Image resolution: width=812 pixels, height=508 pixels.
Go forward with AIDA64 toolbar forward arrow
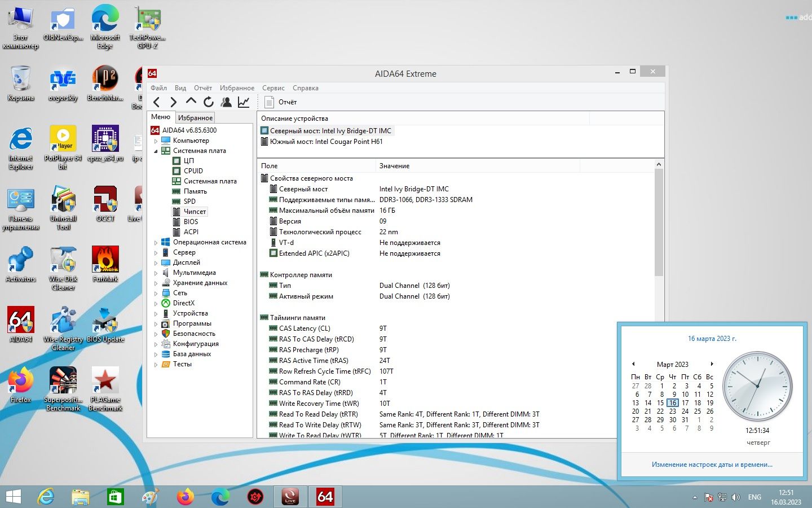click(x=174, y=102)
